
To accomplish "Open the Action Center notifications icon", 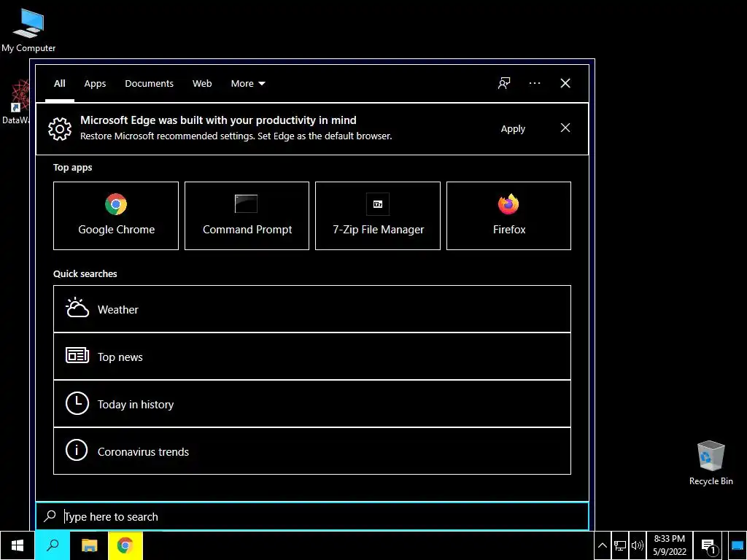I will (x=708, y=546).
